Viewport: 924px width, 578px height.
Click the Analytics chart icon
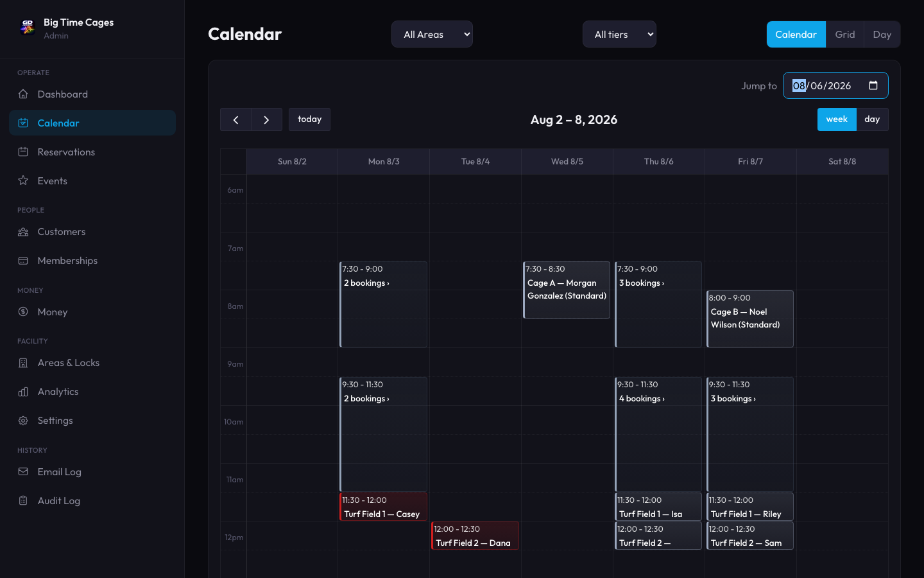23,392
